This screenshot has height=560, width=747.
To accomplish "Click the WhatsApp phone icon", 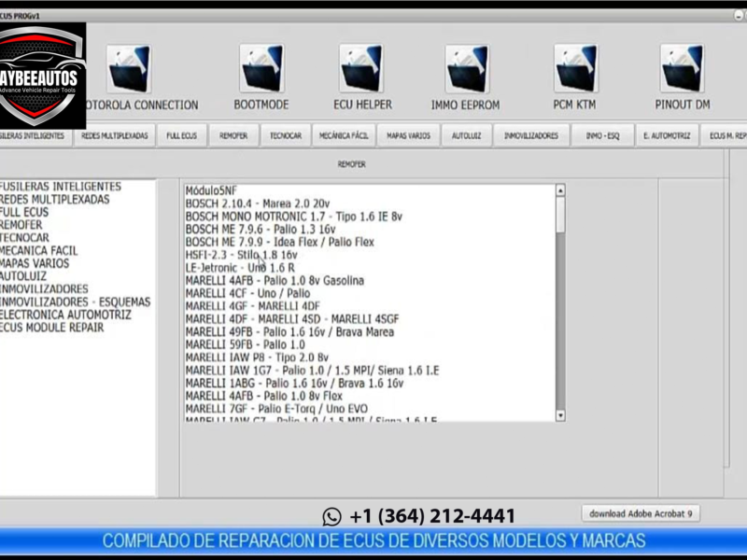I will (x=331, y=516).
